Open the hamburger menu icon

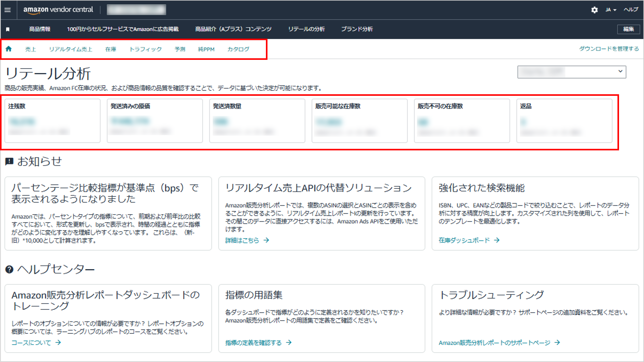8,10
